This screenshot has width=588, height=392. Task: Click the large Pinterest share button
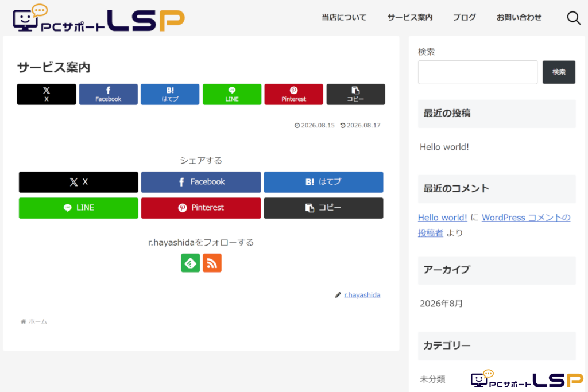click(x=201, y=208)
